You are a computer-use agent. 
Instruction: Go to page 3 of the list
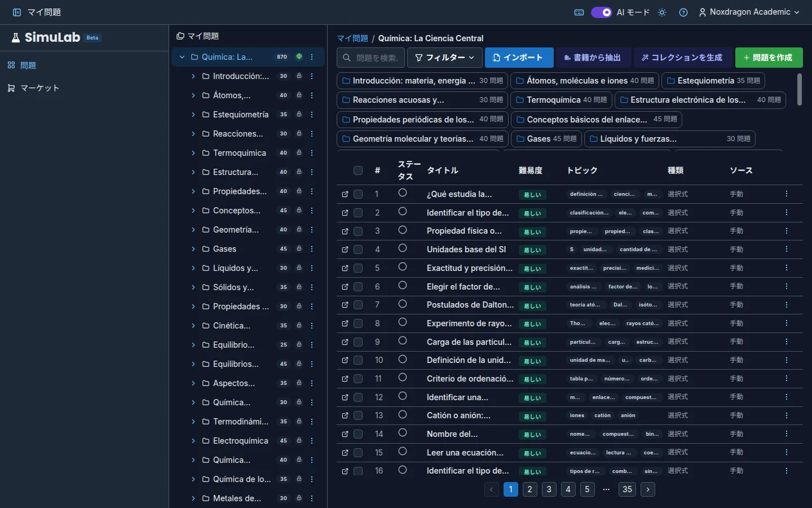click(549, 489)
